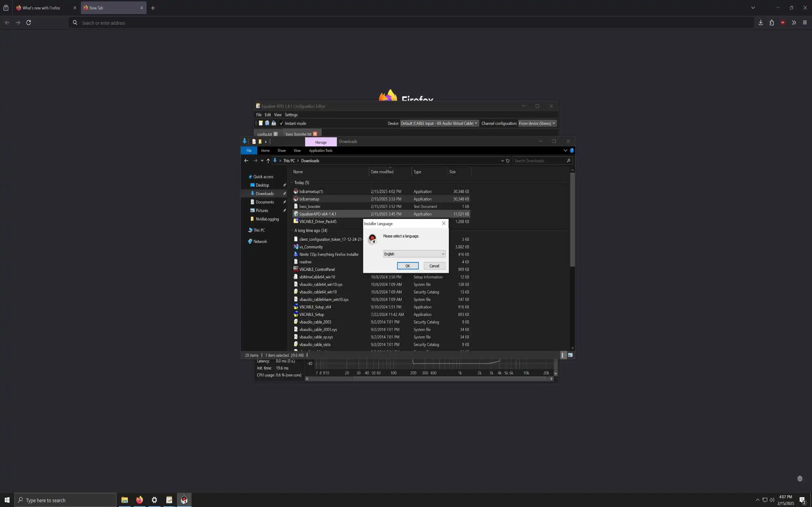Viewport: 812px width, 507px height.
Task: Collapse the Today (5) file group
Action: click(291, 183)
